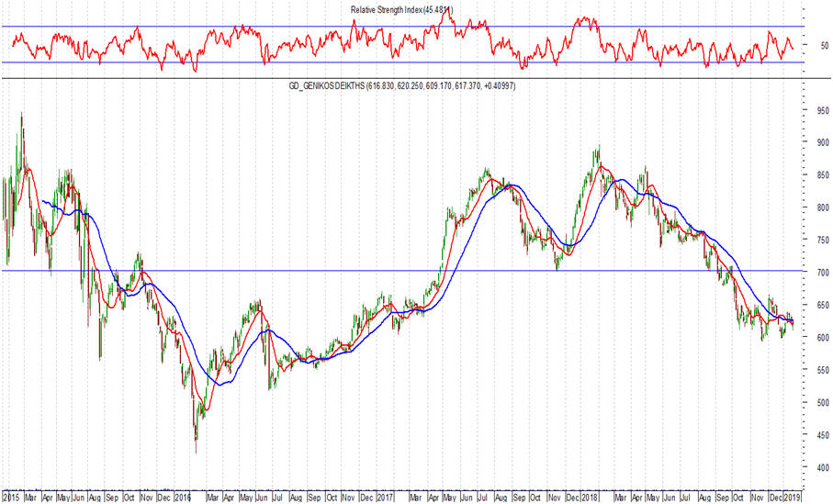Select the 2018 date axis label
Image resolution: width=833 pixels, height=504 pixels.
point(589,497)
